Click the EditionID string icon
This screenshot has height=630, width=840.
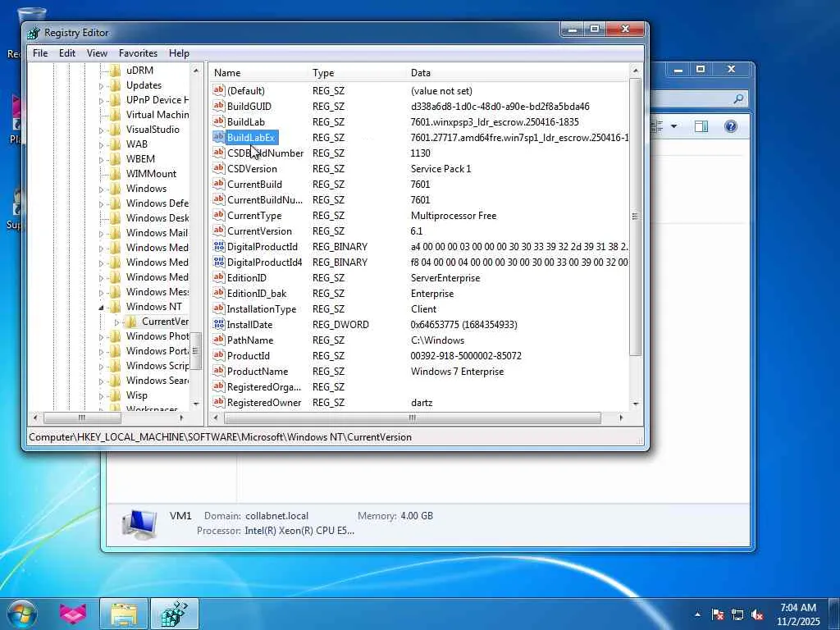[x=218, y=277]
